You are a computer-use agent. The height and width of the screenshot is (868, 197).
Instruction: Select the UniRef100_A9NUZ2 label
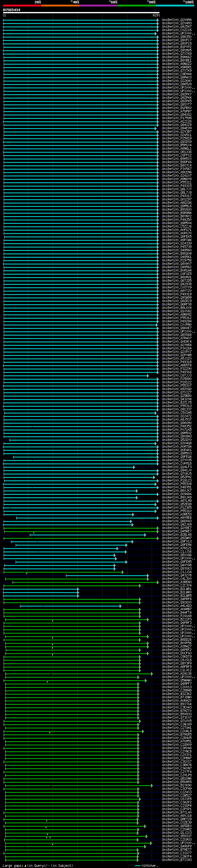[x=177, y=64]
